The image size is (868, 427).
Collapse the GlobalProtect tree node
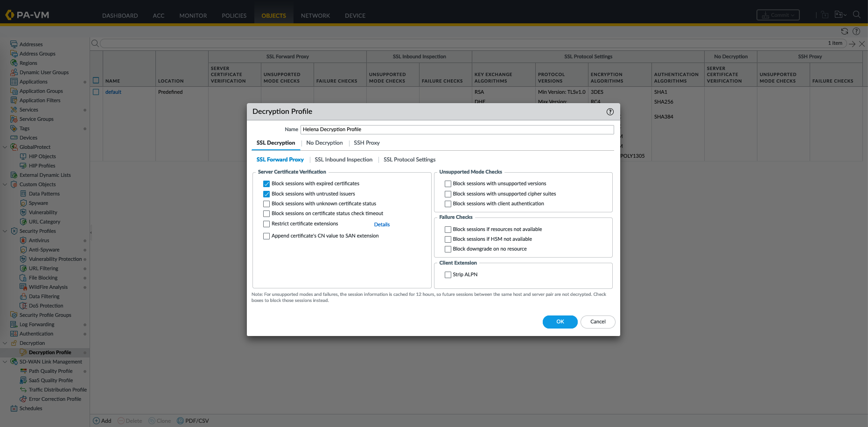click(5, 147)
